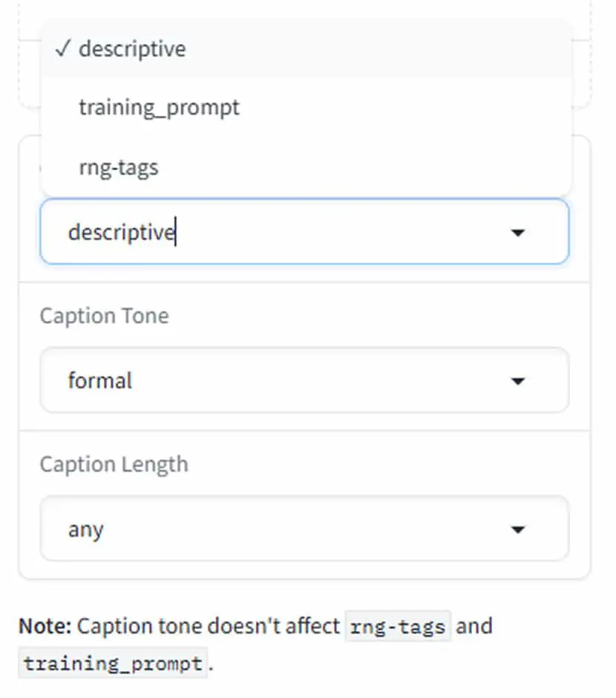Select the checked "descriptive" list option

tap(306, 48)
